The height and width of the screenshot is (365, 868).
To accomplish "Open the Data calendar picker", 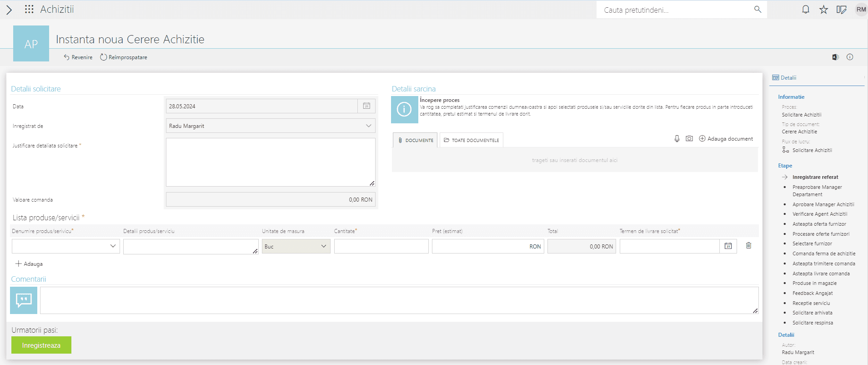I will 366,106.
